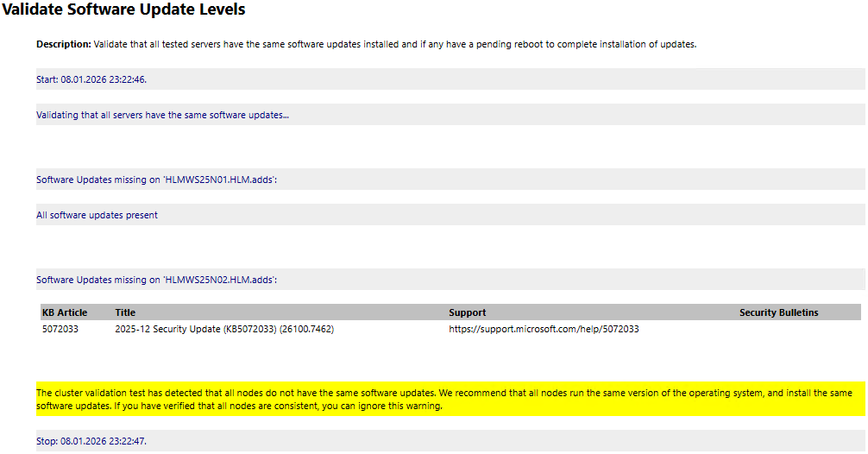Click the Support column header

tap(467, 312)
